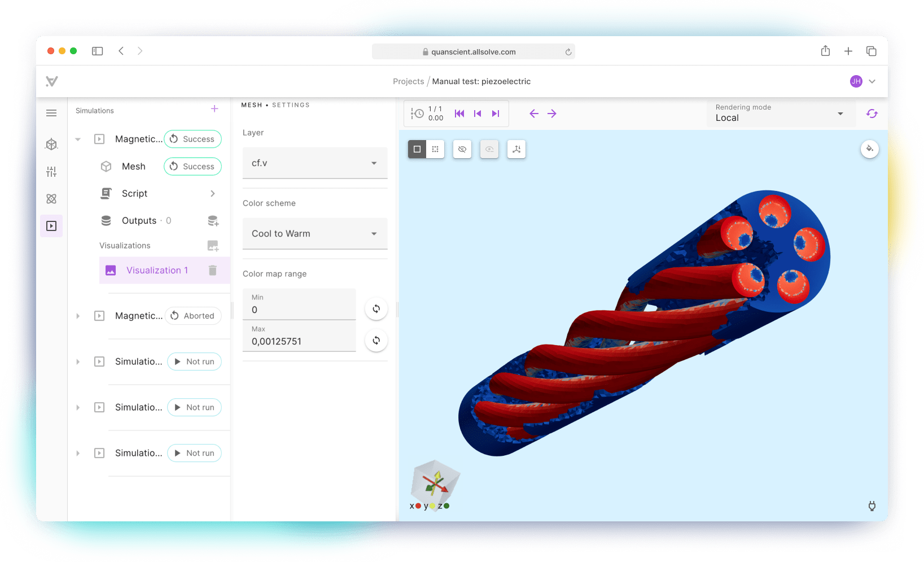Open the Color scheme Cool to Warm dropdown

[x=314, y=233]
